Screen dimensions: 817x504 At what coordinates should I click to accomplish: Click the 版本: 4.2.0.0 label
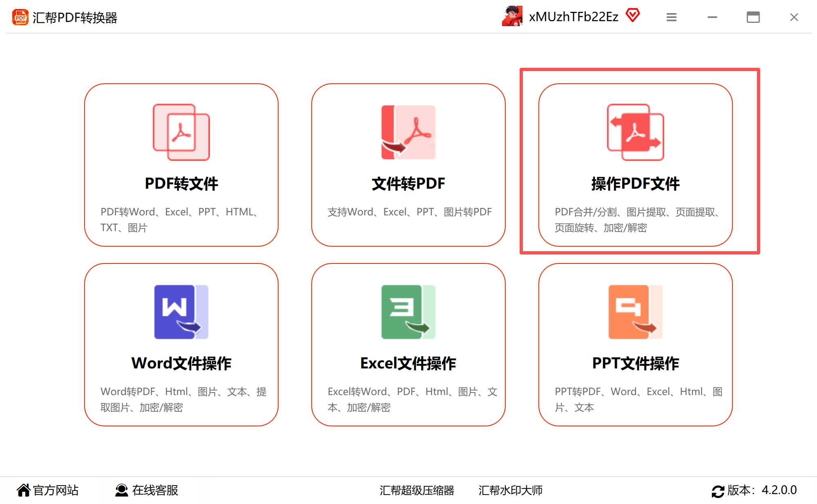762,490
